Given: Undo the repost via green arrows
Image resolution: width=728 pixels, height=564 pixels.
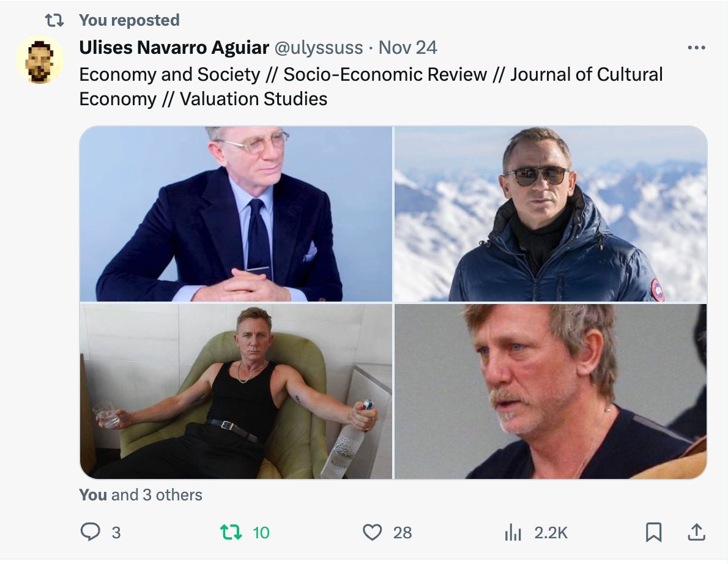Looking at the screenshot, I should pos(231,532).
